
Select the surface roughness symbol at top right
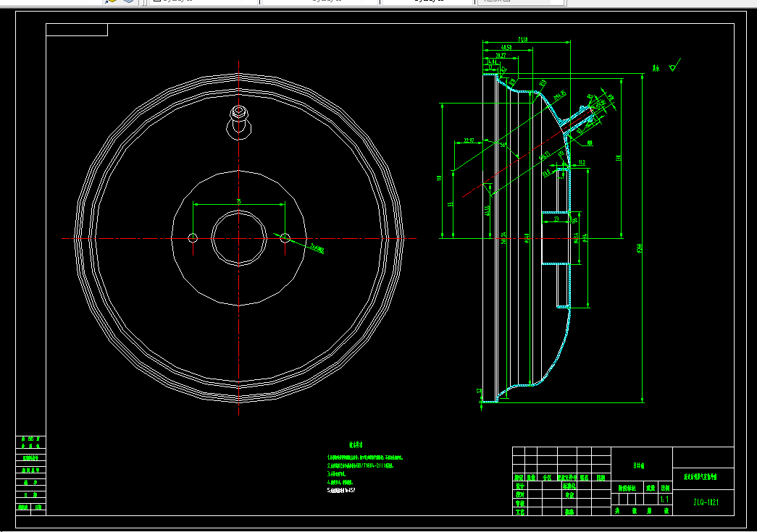click(674, 64)
